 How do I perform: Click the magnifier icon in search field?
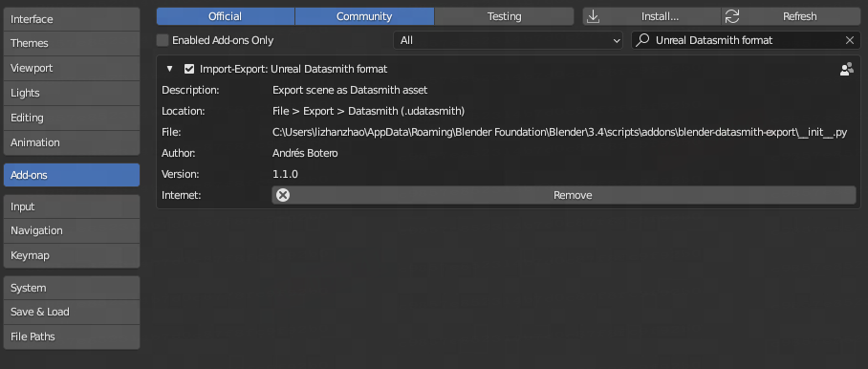[x=642, y=40]
